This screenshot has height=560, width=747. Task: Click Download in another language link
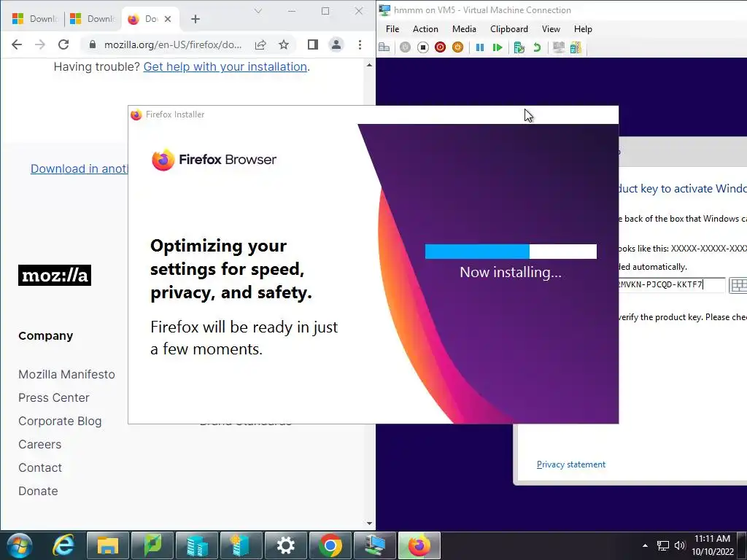(x=79, y=169)
